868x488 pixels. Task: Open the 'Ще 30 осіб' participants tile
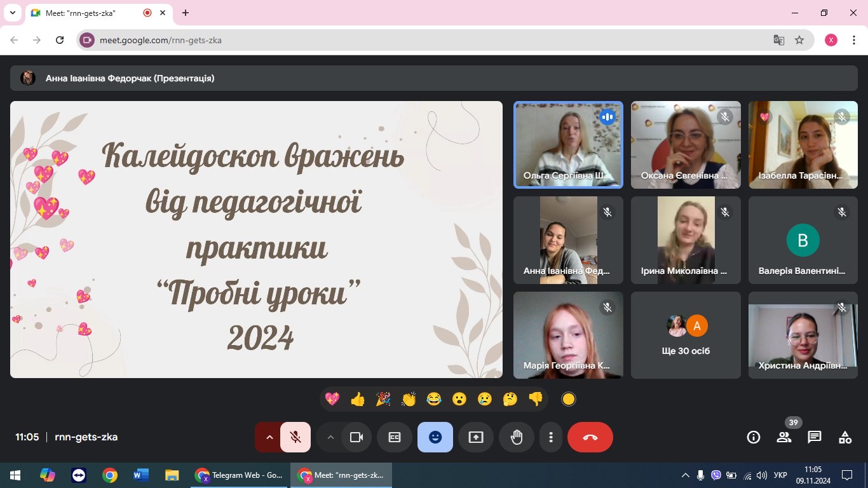coord(686,335)
